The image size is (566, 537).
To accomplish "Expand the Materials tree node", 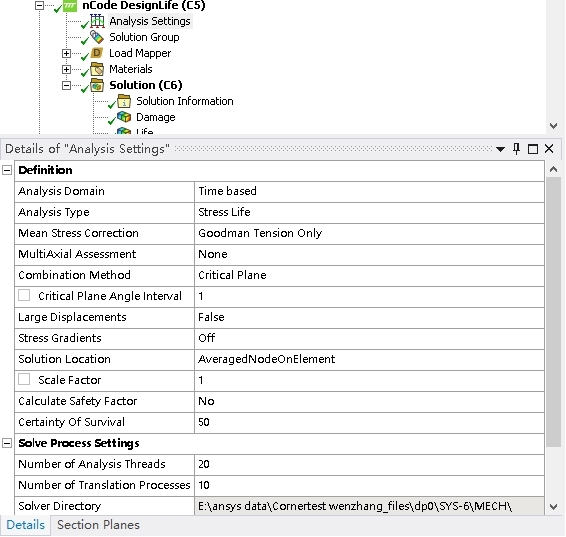I will (x=66, y=69).
